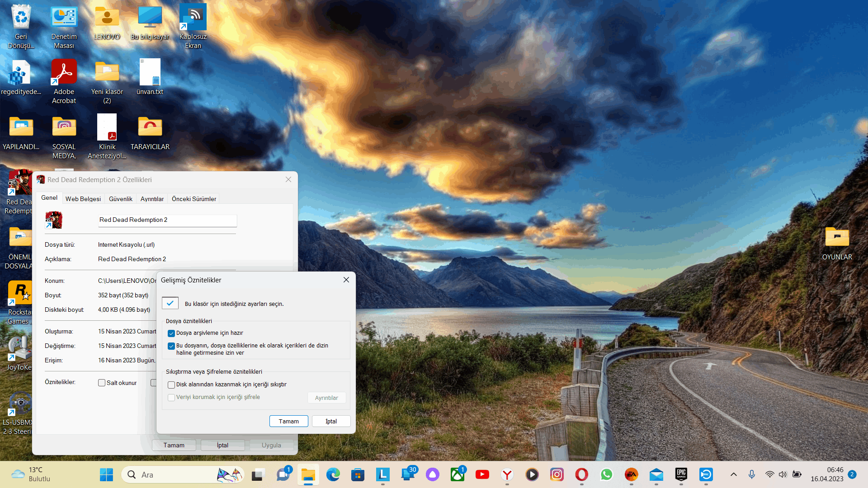868x488 pixels.
Task: Open Yandex browser from taskbar
Action: 507,474
